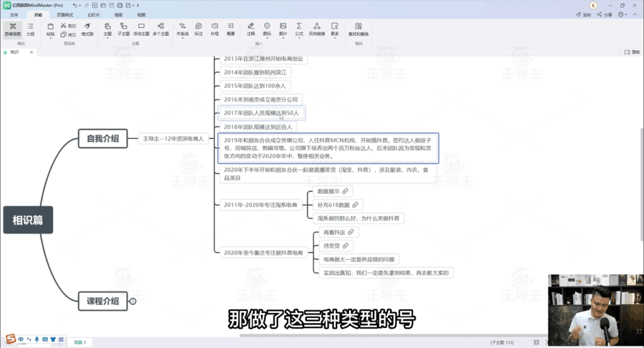This screenshot has height=348, width=644.
Task: Open the link icon on 再看抖店
Action: pyautogui.click(x=351, y=232)
